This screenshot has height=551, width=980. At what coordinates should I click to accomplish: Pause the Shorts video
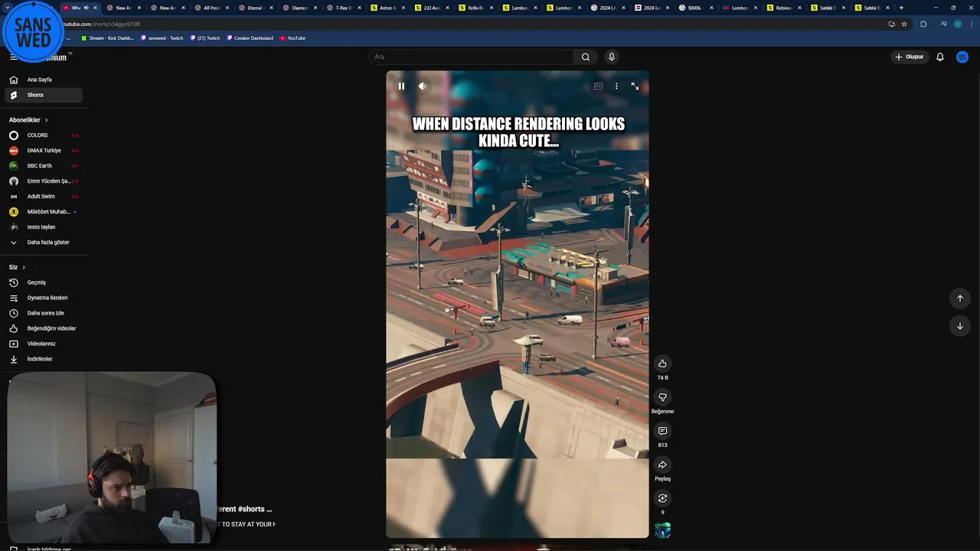pyautogui.click(x=401, y=86)
